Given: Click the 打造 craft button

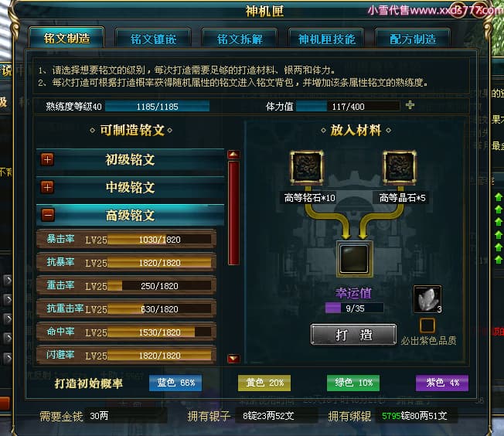Looking at the screenshot, I should point(353,335).
